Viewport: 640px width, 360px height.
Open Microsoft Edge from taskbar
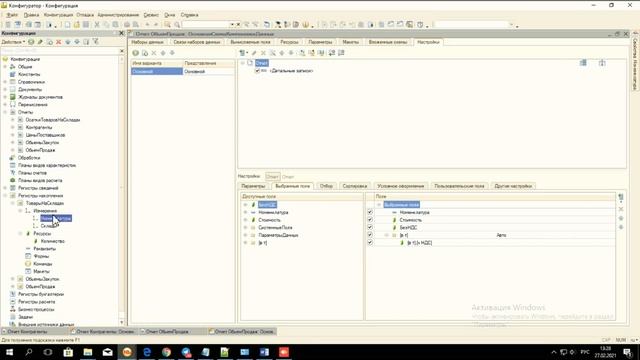tap(147, 352)
